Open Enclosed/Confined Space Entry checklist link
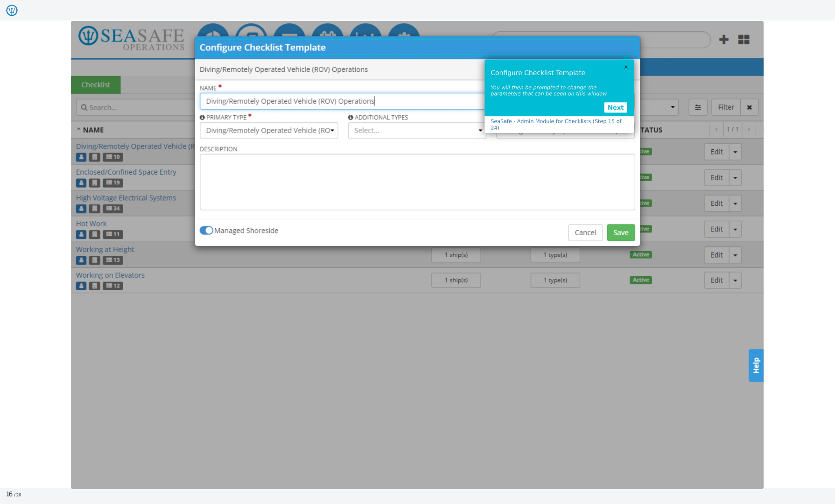Image resolution: width=835 pixels, height=504 pixels. coord(126,172)
